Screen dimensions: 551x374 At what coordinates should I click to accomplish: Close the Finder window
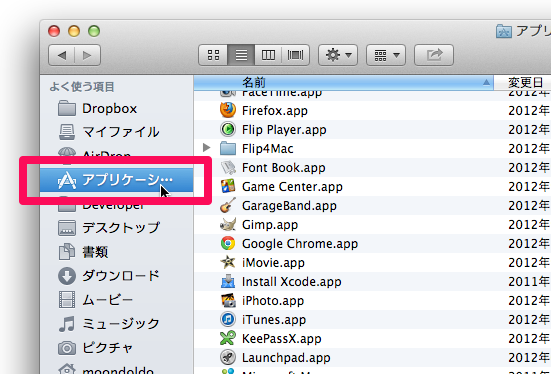[x=54, y=31]
